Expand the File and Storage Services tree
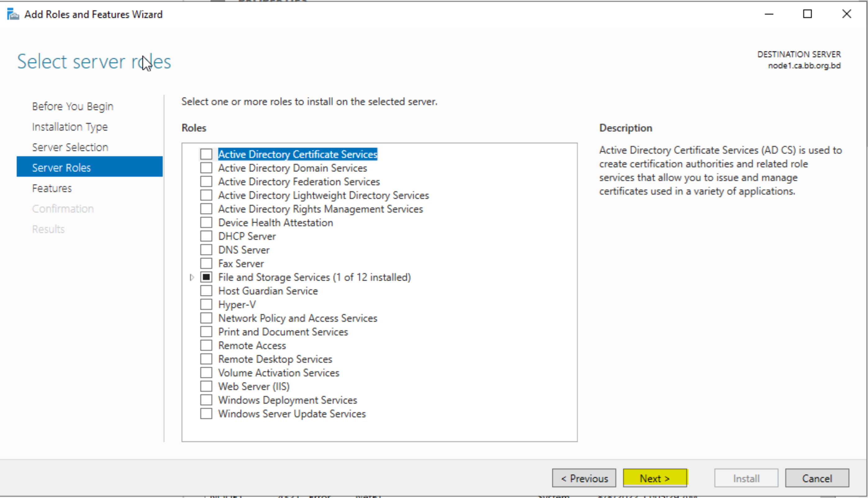Screen dimensions: 868x498 point(192,277)
